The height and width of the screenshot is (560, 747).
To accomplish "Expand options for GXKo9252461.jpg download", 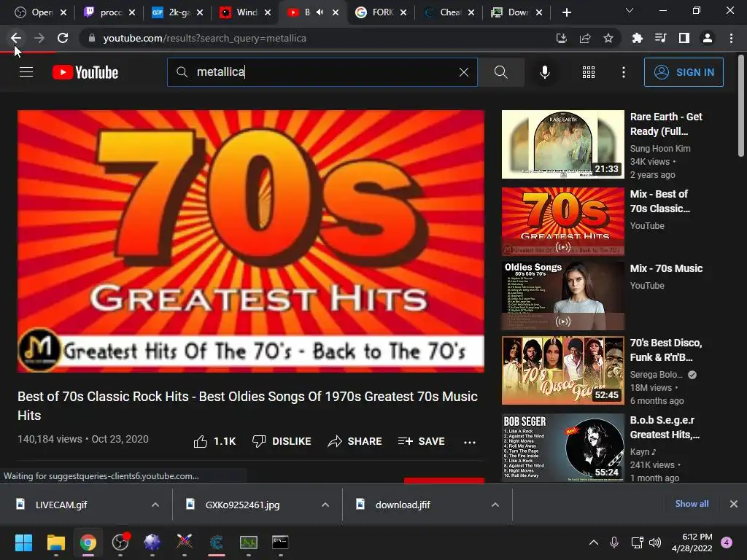I will click(x=325, y=505).
